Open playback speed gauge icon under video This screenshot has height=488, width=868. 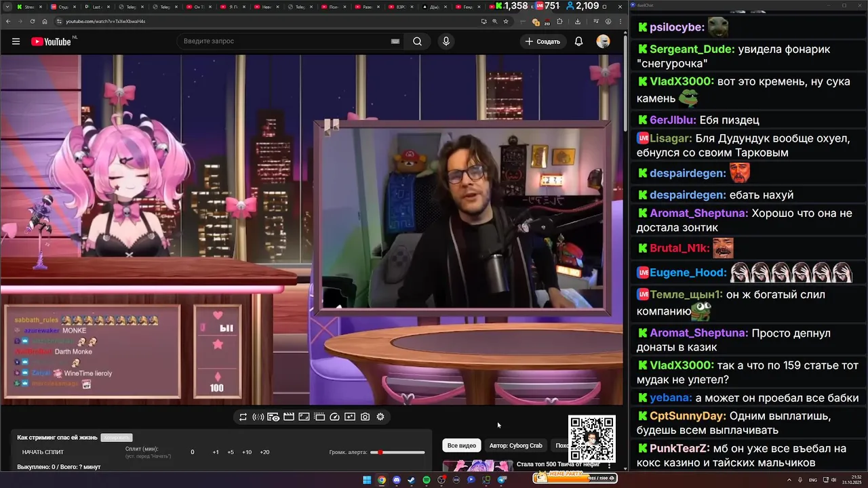click(x=334, y=417)
